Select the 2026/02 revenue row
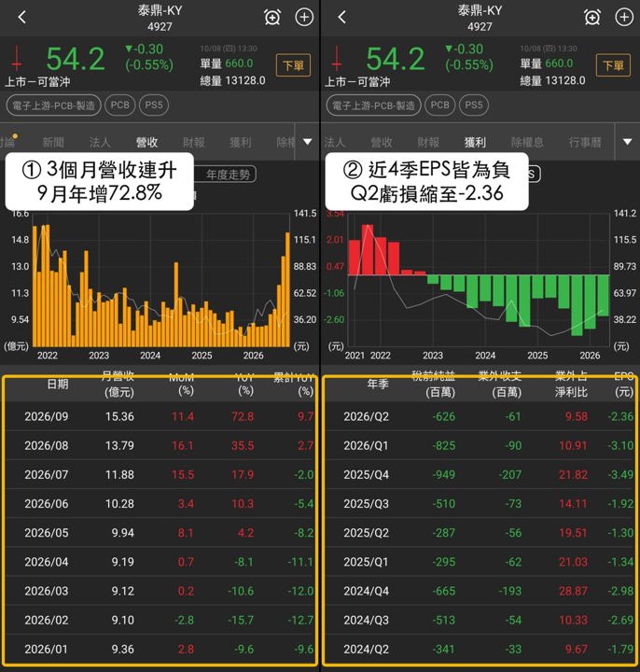640x672 pixels. point(160,620)
